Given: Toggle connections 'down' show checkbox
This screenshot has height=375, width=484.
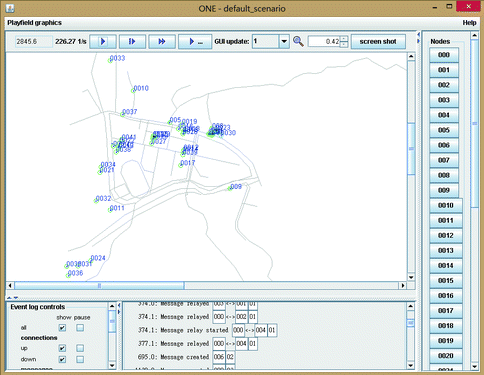Looking at the screenshot, I should point(62,359).
